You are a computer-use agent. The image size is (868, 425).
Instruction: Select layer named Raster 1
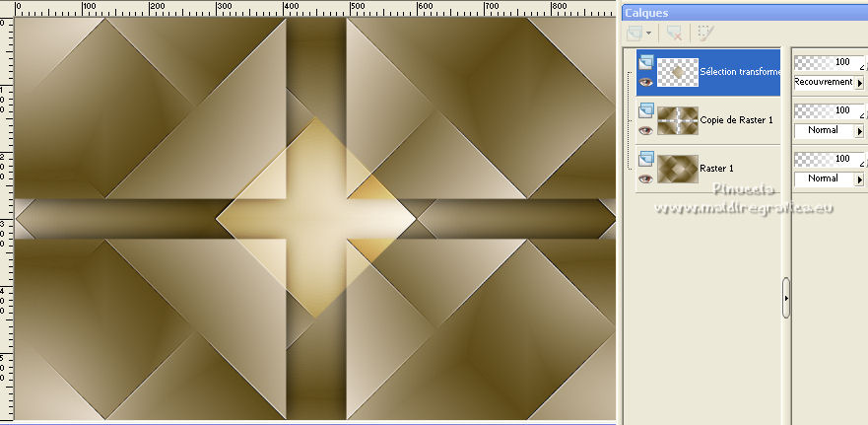coord(718,168)
